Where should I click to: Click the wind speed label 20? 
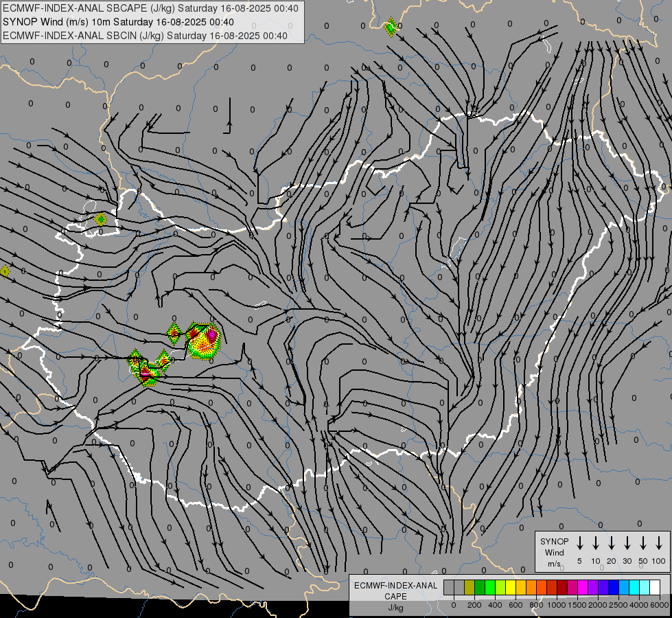tap(612, 561)
